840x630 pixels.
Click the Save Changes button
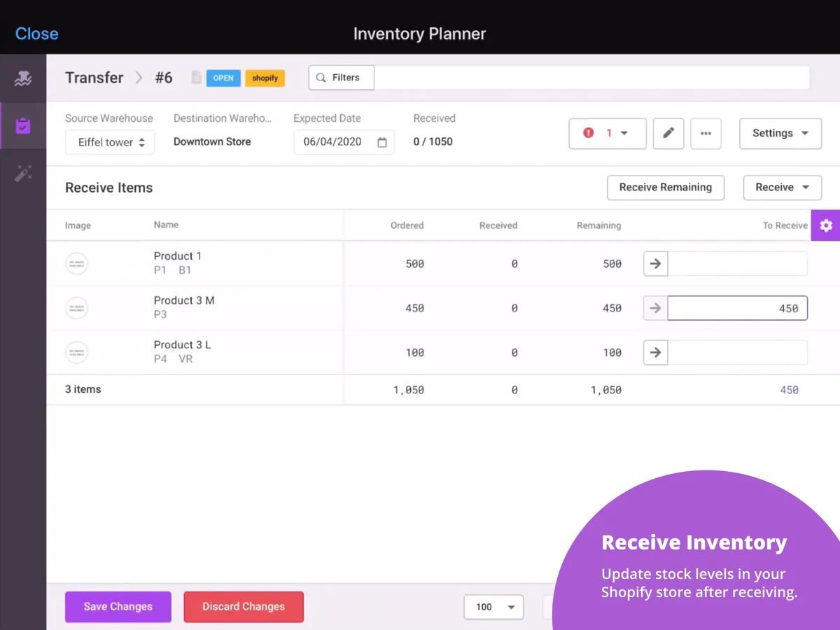click(118, 607)
